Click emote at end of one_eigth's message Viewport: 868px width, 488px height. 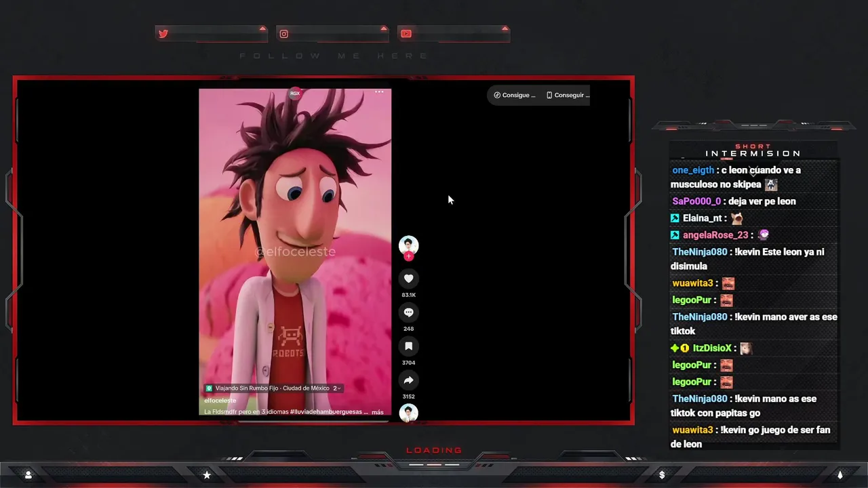coord(771,184)
